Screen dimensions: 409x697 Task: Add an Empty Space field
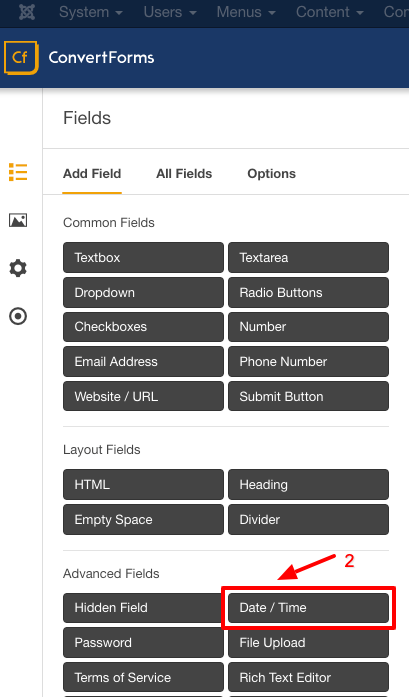point(143,520)
